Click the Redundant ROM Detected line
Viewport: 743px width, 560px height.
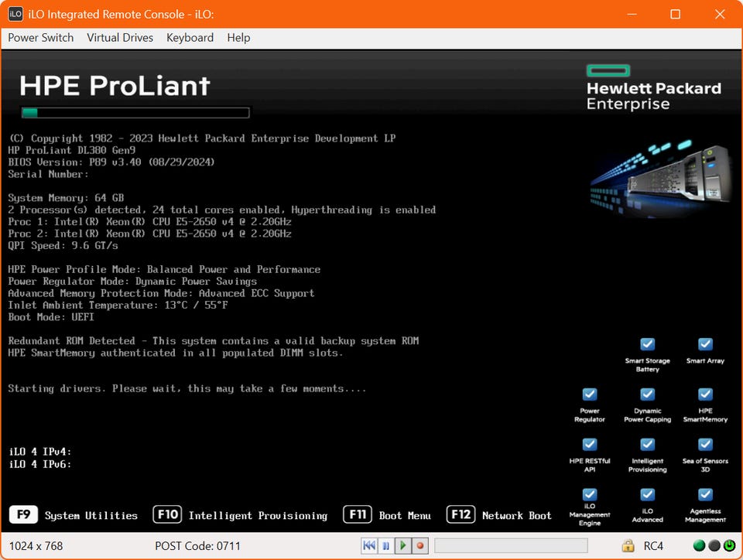214,341
